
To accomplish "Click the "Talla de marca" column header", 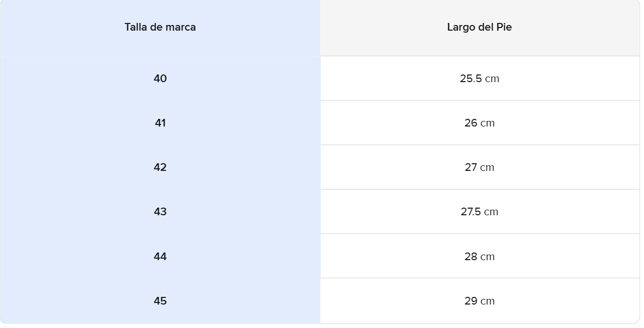I will (160, 28).
